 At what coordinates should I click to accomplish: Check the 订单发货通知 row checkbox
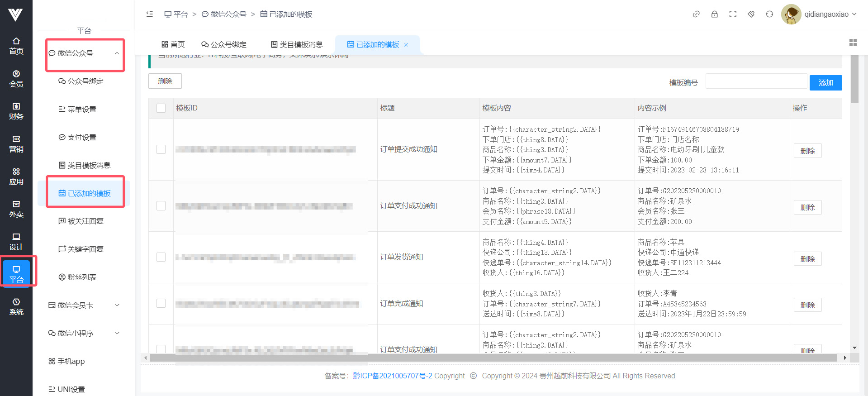coord(161,257)
